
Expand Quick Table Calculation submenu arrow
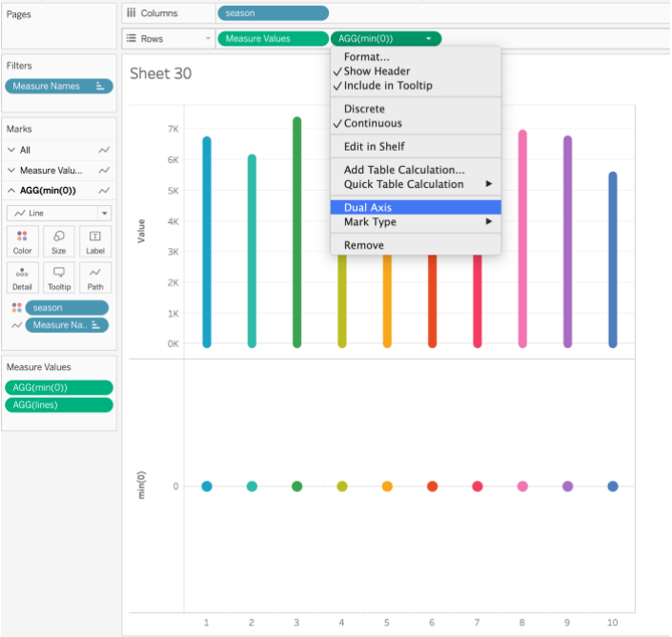tap(489, 184)
